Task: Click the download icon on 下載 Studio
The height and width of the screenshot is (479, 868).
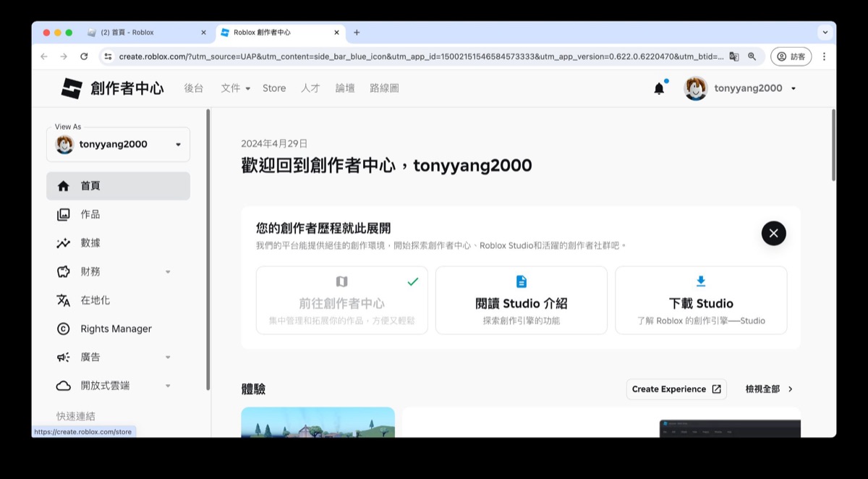Action: (701, 281)
